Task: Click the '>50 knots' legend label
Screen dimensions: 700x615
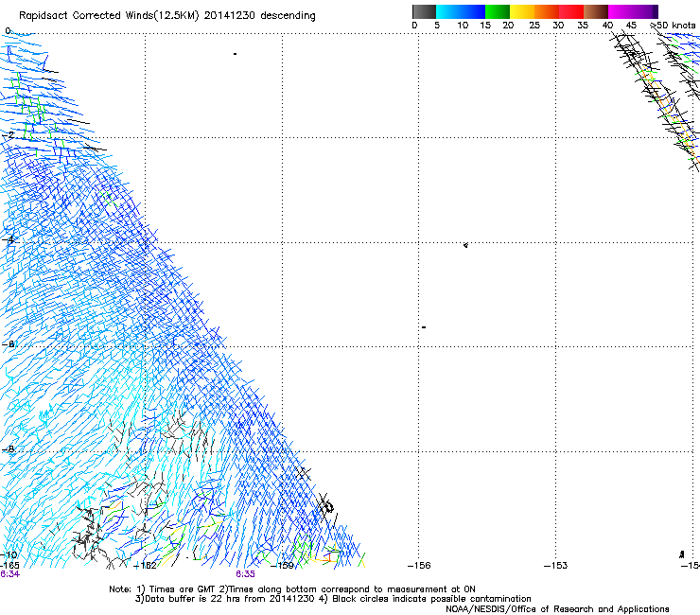Action: 674,26
